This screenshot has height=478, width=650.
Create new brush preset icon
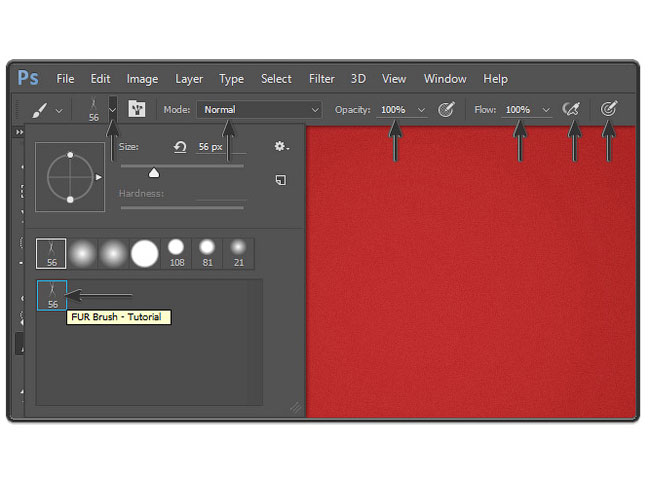coord(281,180)
